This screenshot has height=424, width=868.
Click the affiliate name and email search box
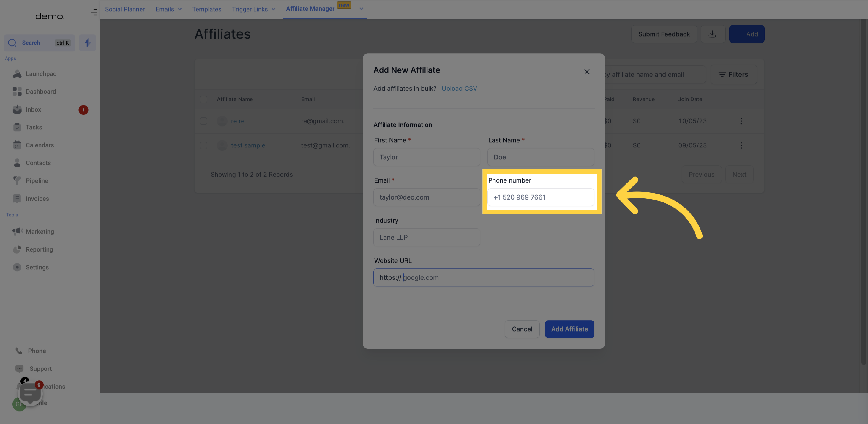point(655,75)
